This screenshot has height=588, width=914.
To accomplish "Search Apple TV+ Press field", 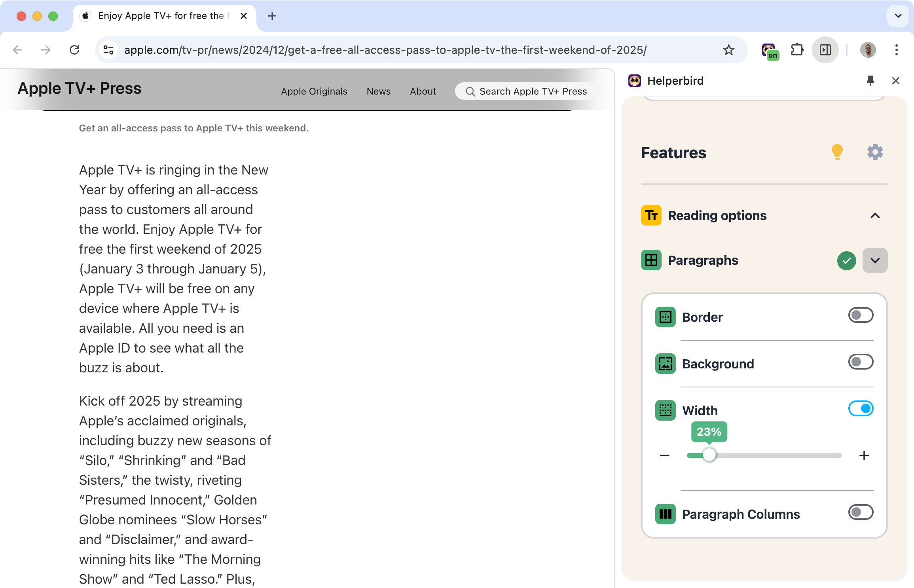I will pyautogui.click(x=525, y=91).
